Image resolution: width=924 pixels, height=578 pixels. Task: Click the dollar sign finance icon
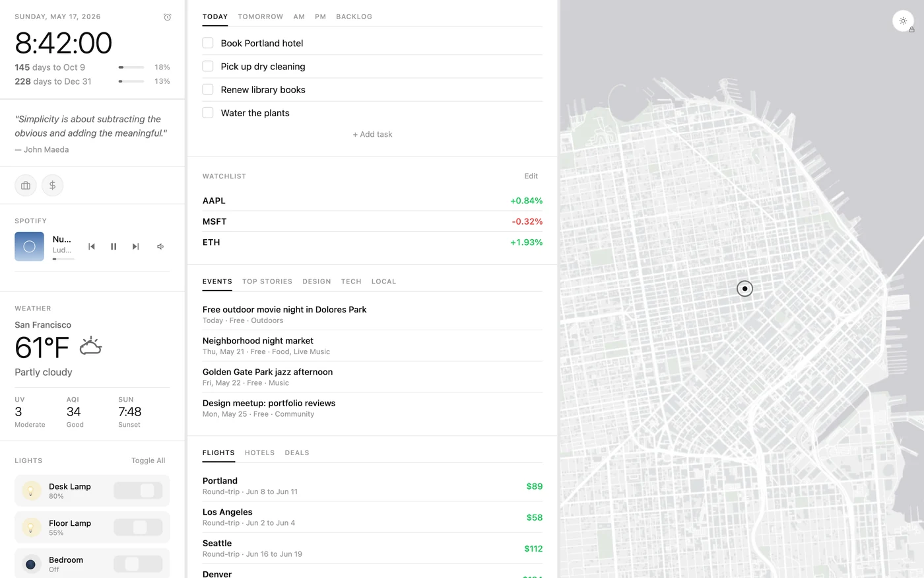point(53,186)
